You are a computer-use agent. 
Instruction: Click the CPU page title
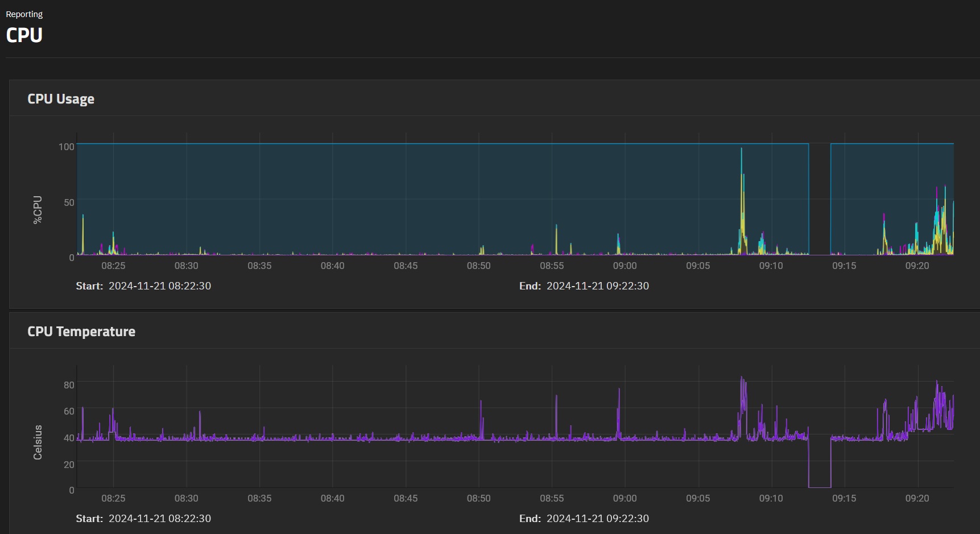pos(24,35)
